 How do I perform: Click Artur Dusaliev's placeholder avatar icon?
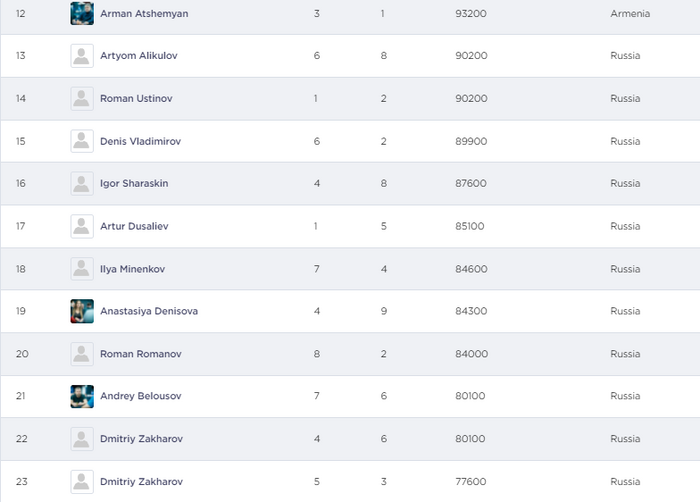82,226
